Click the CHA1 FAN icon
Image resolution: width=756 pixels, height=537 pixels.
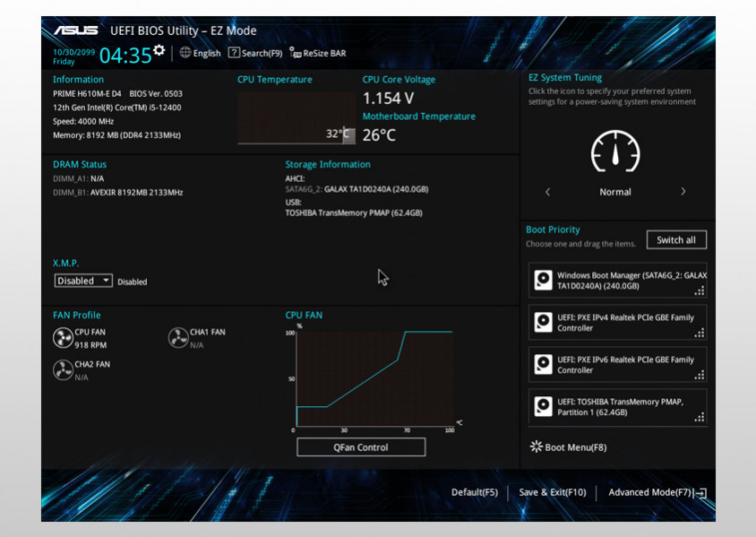177,338
